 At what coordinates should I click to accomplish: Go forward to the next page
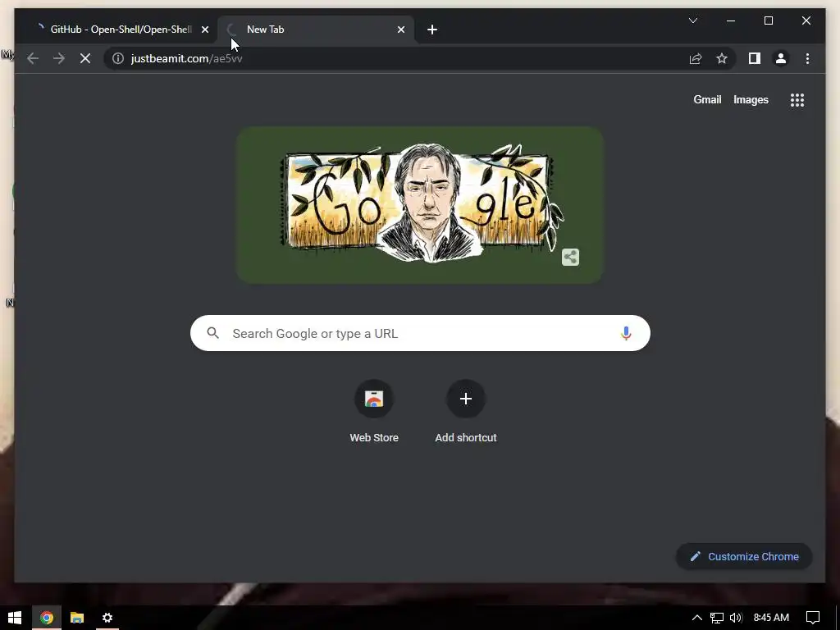(x=59, y=58)
